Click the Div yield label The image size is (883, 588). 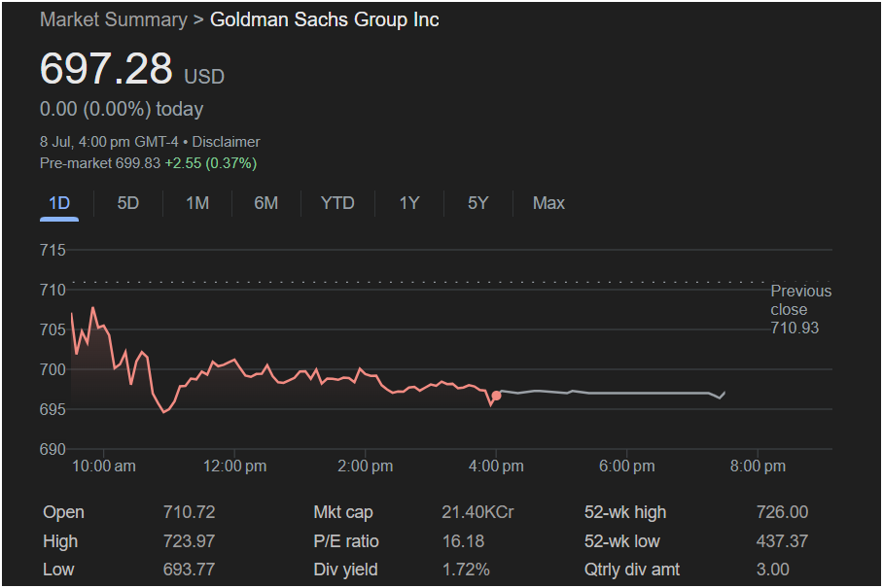point(345,570)
